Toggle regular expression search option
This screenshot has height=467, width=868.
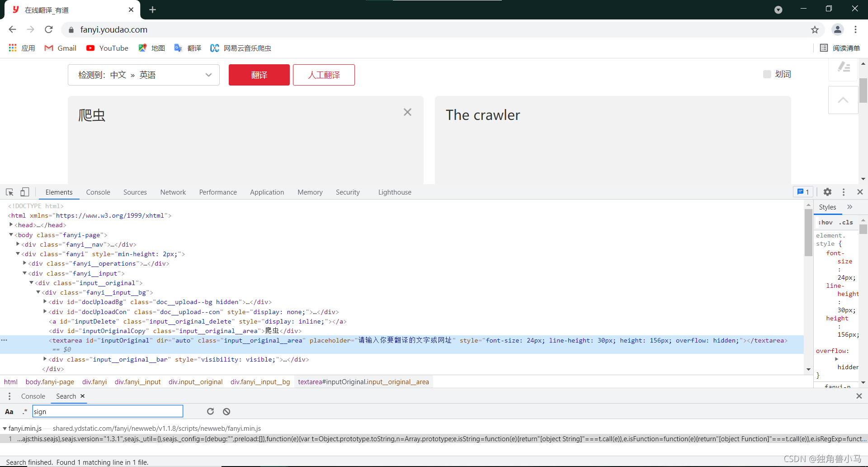[25, 411]
